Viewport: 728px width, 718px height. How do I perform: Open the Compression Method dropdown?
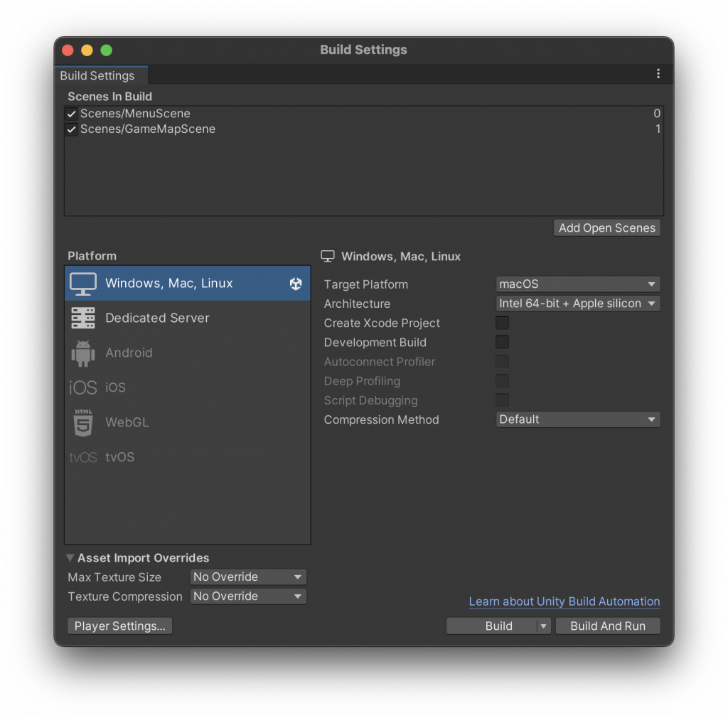click(578, 419)
